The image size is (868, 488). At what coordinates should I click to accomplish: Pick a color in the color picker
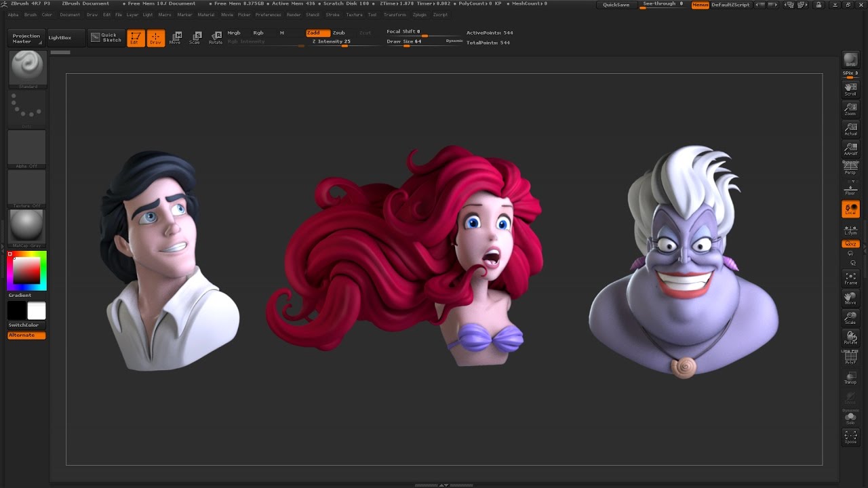(x=27, y=270)
